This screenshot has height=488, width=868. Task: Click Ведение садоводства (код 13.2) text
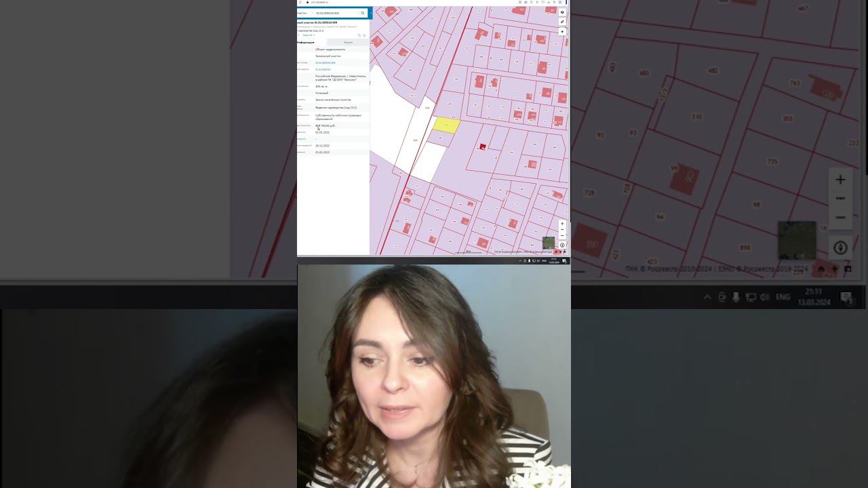(x=336, y=108)
